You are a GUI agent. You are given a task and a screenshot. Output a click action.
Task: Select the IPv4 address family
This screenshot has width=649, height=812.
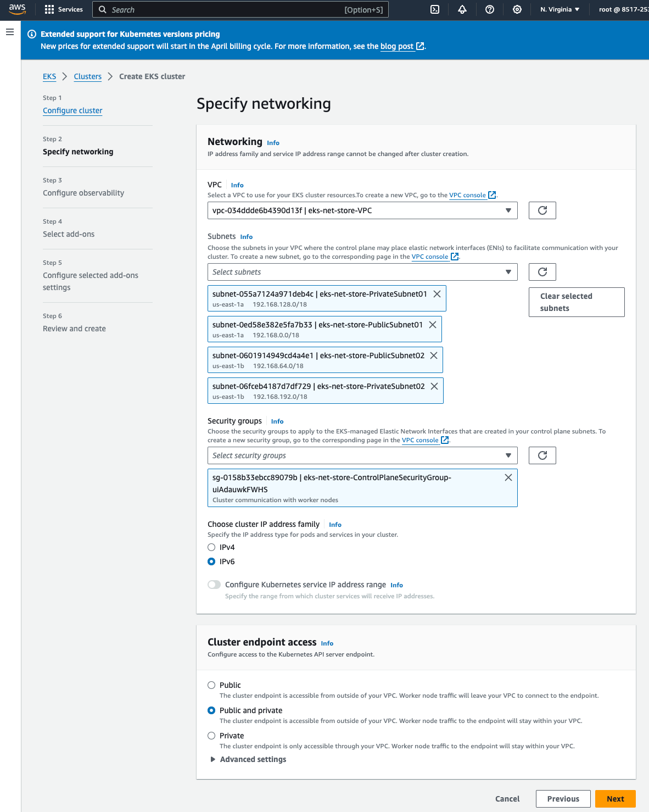point(211,547)
